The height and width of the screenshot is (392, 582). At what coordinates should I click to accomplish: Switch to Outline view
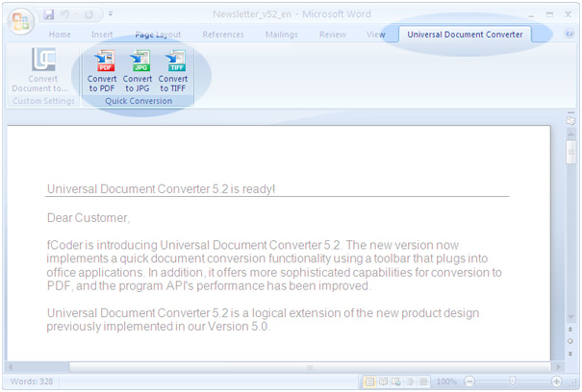[x=410, y=381]
